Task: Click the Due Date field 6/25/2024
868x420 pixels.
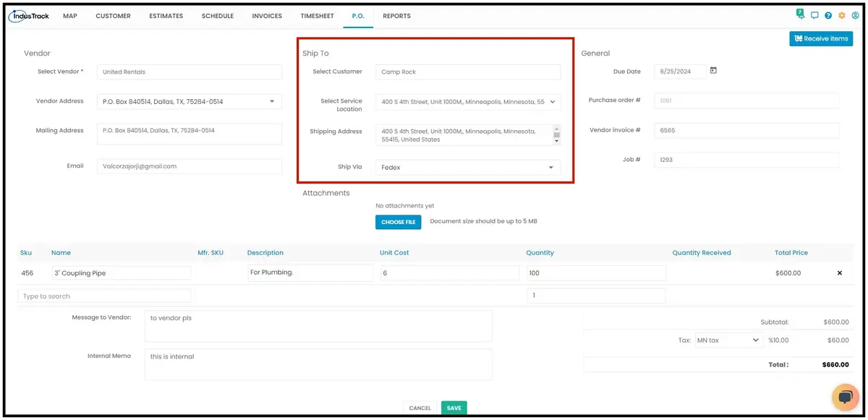Action: (680, 72)
